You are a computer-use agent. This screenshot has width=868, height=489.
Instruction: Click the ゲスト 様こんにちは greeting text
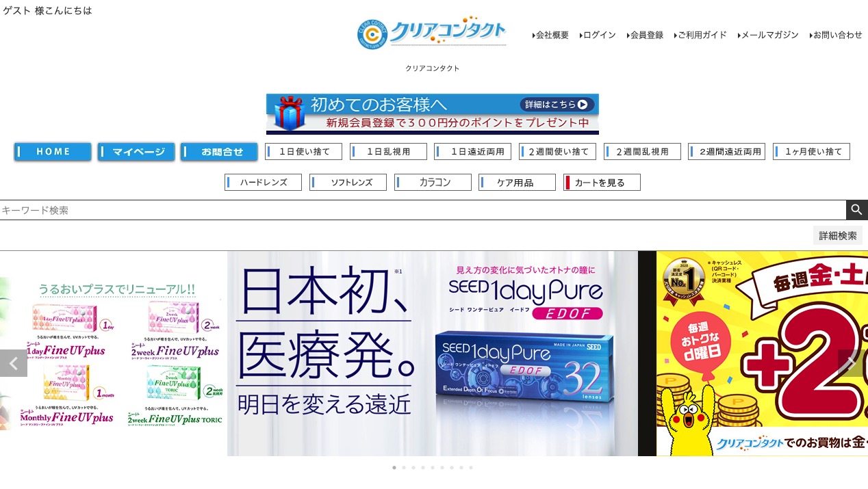point(47,10)
